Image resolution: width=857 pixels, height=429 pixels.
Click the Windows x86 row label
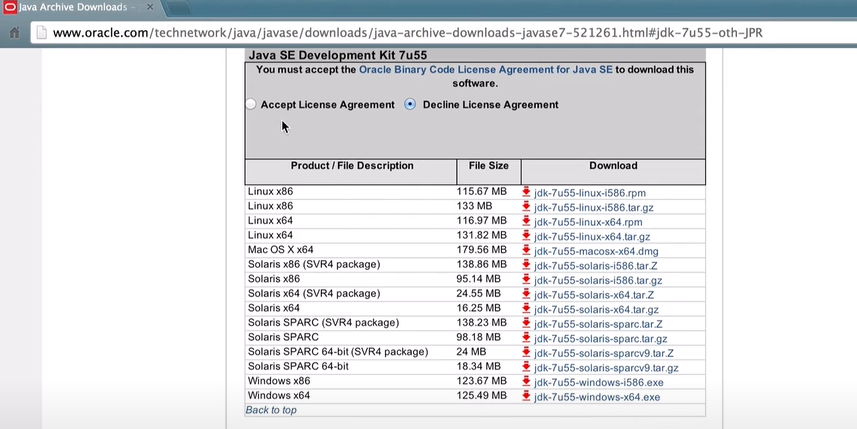point(279,381)
